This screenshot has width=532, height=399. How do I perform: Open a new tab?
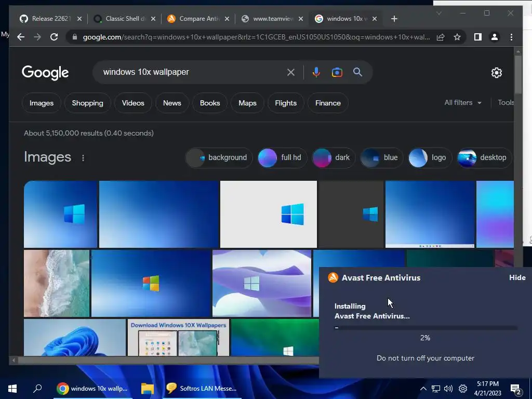coord(394,19)
